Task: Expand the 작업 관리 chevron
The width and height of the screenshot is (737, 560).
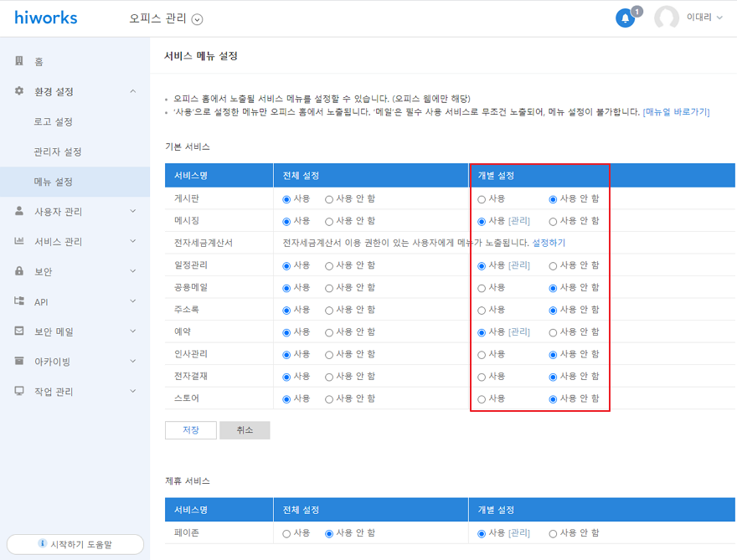Action: (x=133, y=391)
